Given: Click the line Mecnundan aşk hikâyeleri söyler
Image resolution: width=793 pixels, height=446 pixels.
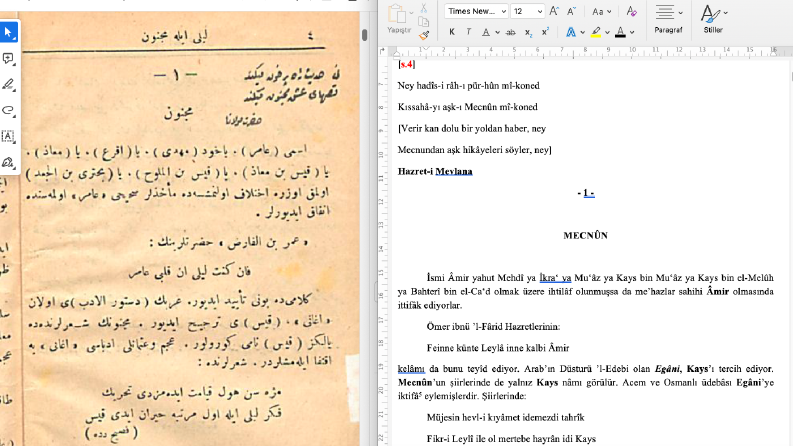Looking at the screenshot, I should 474,150.
